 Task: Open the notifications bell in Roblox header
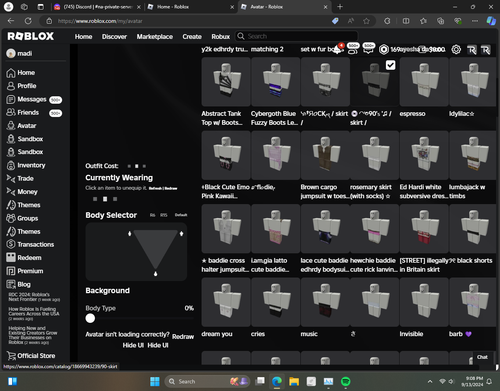point(337,50)
